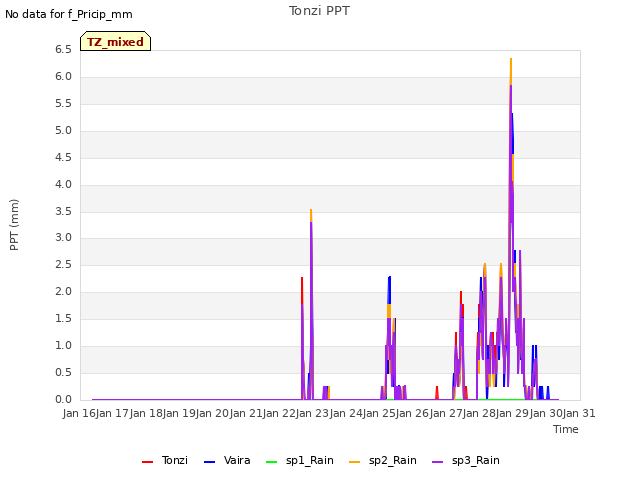Click the orange sp2_Rain legend swatch

pyautogui.click(x=355, y=462)
